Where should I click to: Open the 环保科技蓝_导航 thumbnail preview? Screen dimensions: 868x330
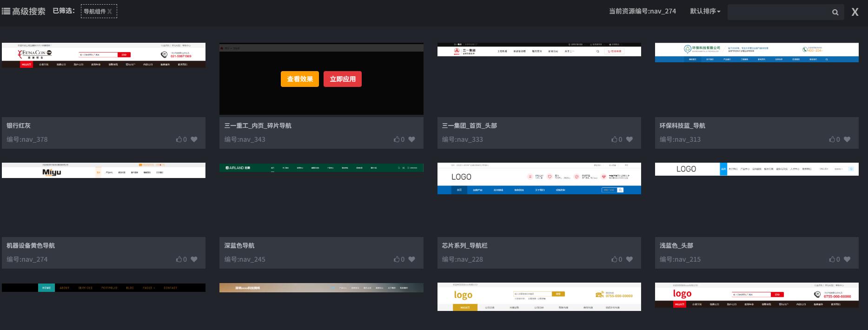pos(756,53)
